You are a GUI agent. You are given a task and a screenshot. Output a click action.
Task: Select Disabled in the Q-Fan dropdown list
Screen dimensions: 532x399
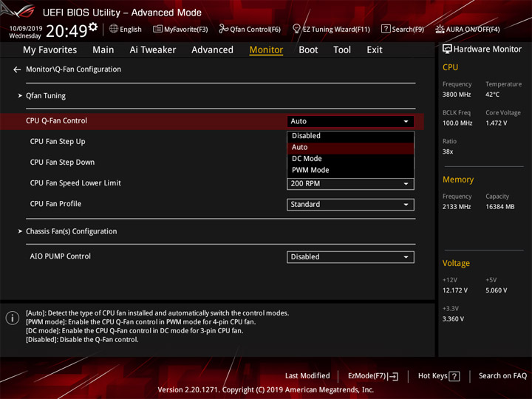(x=350, y=136)
